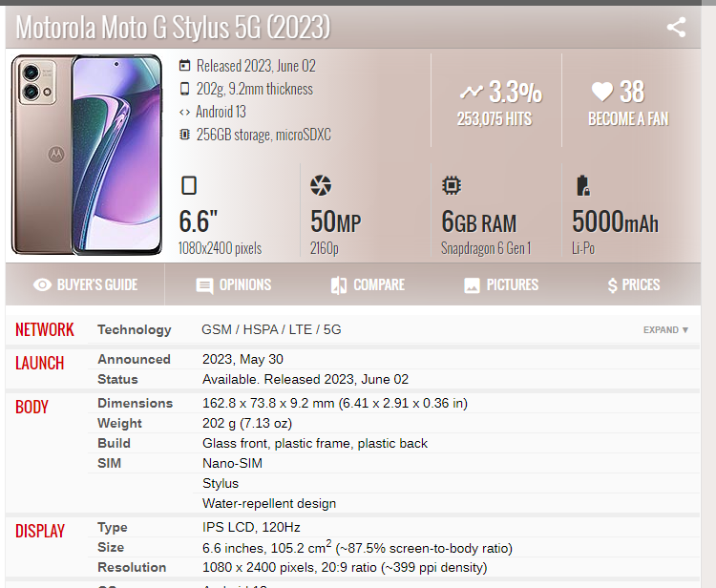Click the calendar icon beside release date
The image size is (716, 588).
click(184, 66)
